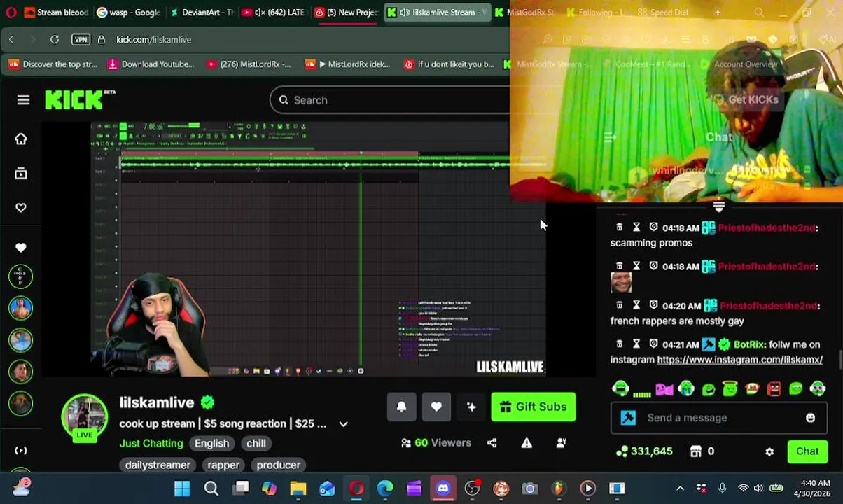Click the BotRix username in chat
843x504 pixels.
coord(748,344)
